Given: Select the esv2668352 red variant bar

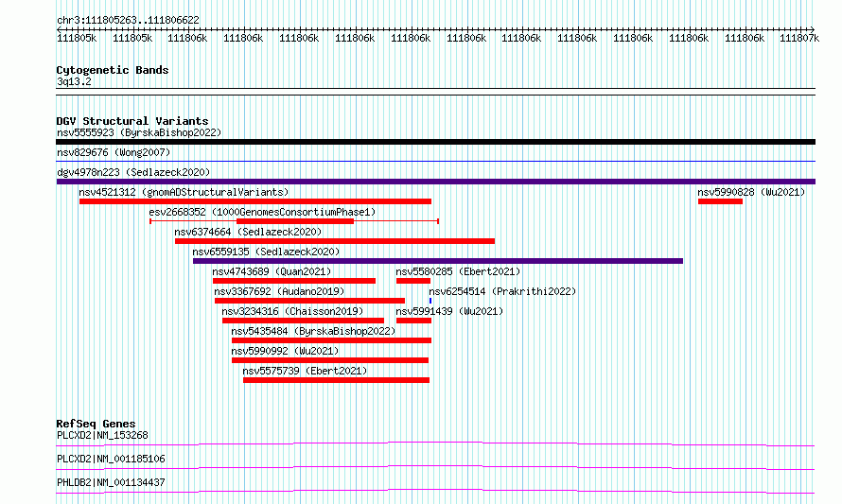Looking at the screenshot, I should click(295, 221).
